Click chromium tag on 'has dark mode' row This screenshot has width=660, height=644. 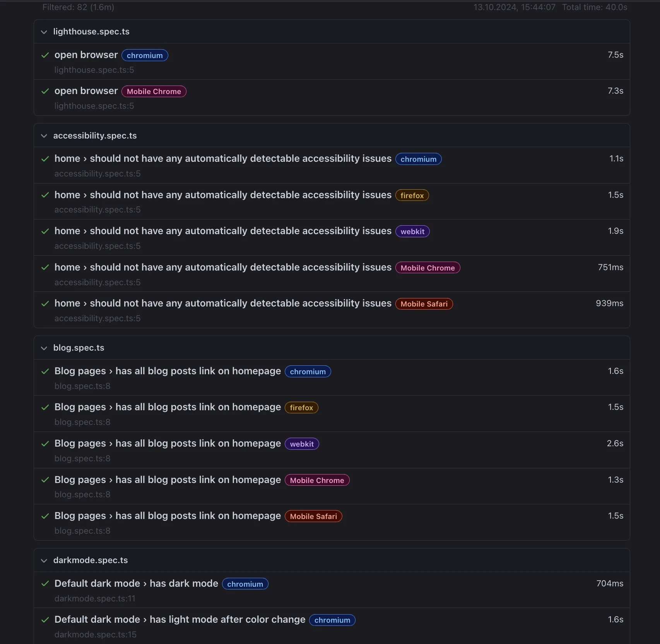[x=245, y=584]
